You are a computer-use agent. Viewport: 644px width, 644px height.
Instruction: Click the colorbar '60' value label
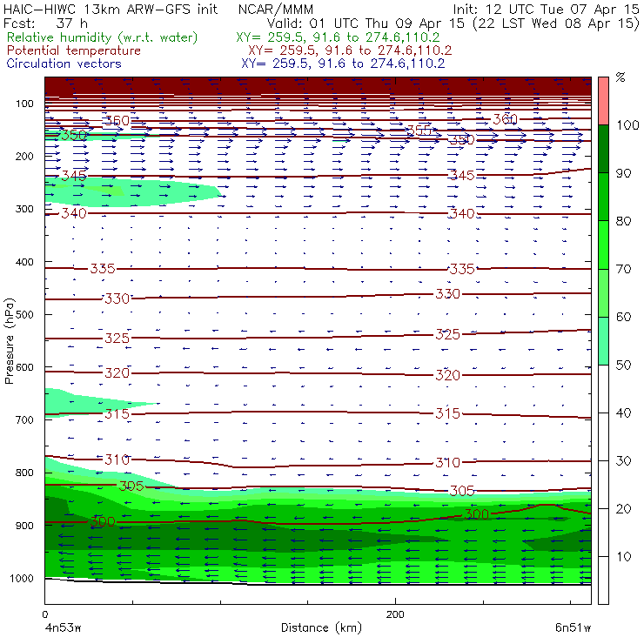[x=624, y=317]
